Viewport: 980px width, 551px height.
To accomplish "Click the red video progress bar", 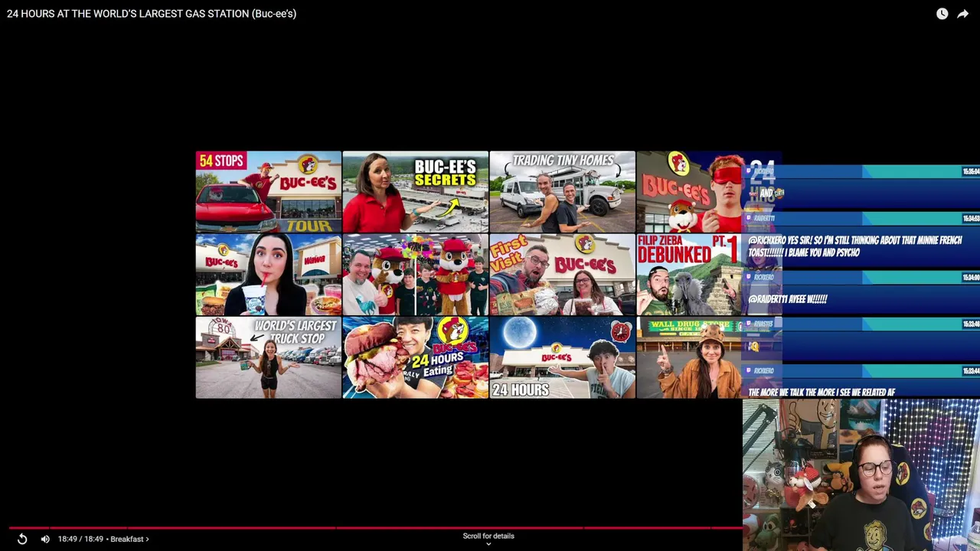I will pos(375,527).
